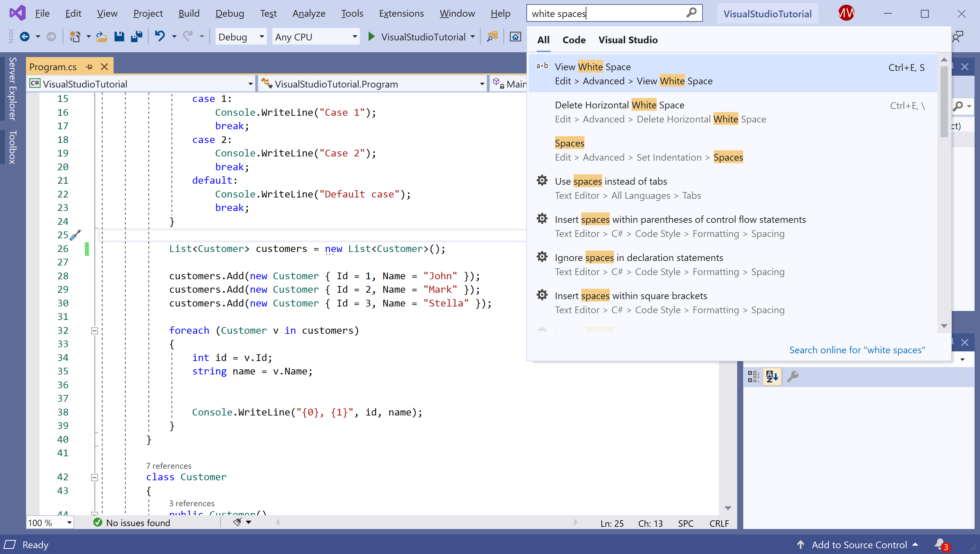Click the Open File folder icon
Viewport: 980px width, 554px height.
[102, 37]
